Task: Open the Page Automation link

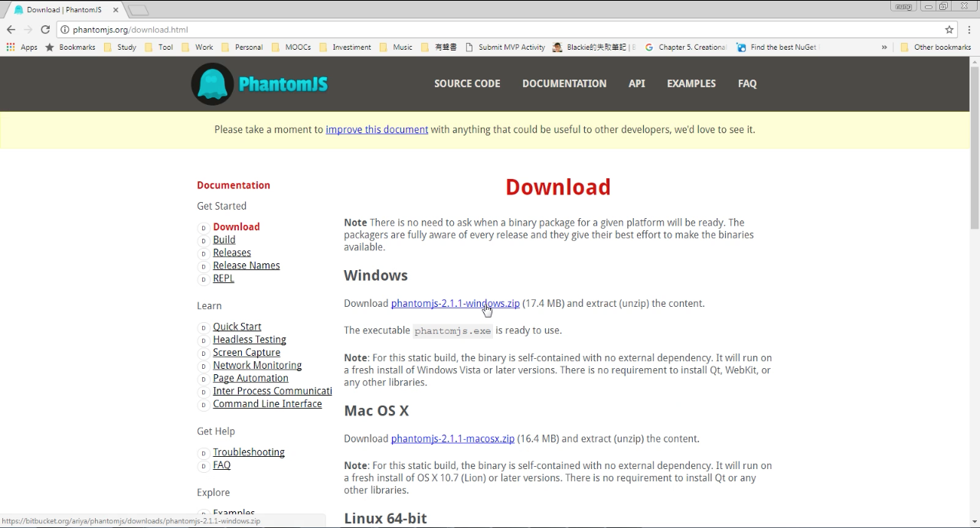Action: point(250,379)
